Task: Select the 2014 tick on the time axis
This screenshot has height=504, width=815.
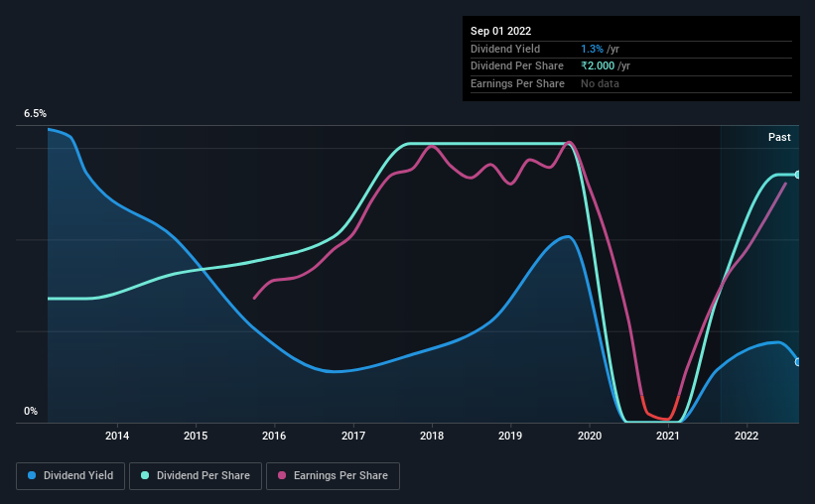Action: (x=117, y=436)
